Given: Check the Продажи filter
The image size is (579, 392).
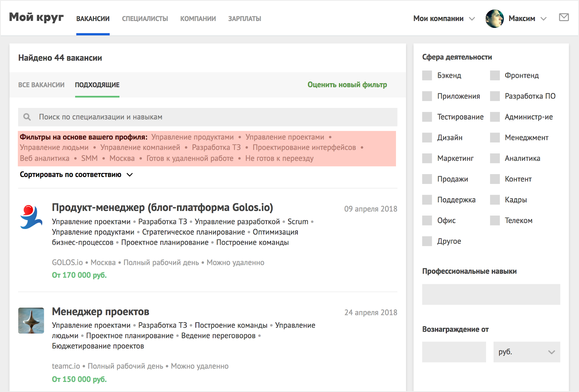Looking at the screenshot, I should pyautogui.click(x=427, y=179).
